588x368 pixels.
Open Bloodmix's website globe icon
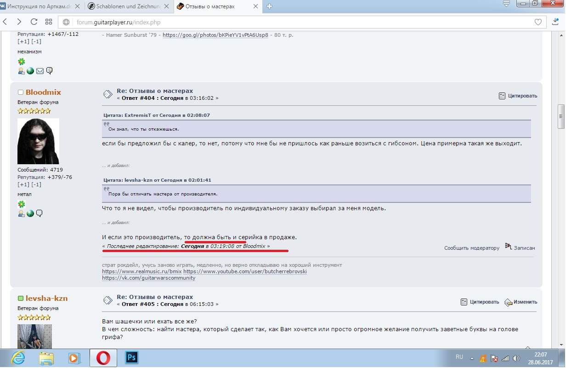pyautogui.click(x=30, y=213)
